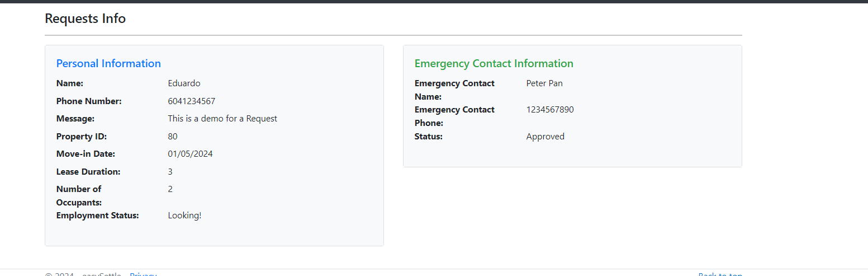Click the emergency phone 1234567890

pos(550,110)
